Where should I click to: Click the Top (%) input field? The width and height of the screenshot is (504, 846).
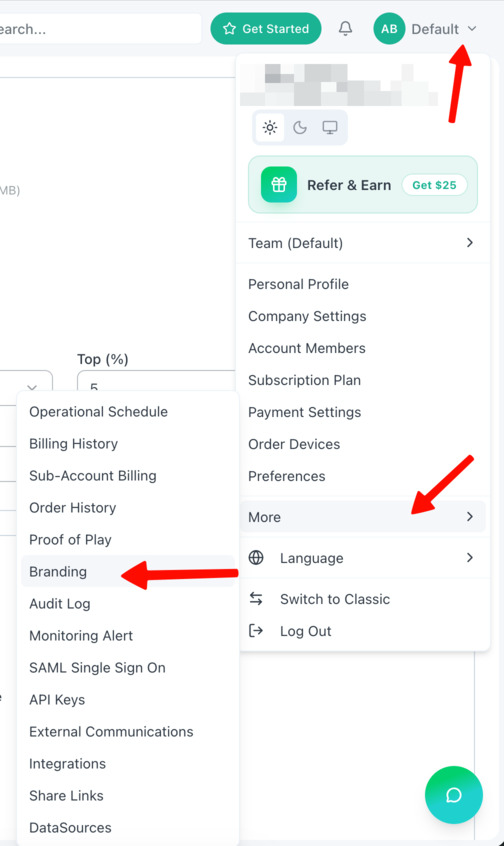[x=156, y=381]
